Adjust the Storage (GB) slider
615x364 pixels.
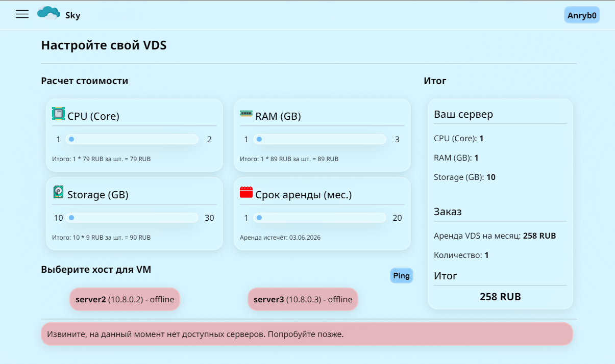(x=132, y=218)
